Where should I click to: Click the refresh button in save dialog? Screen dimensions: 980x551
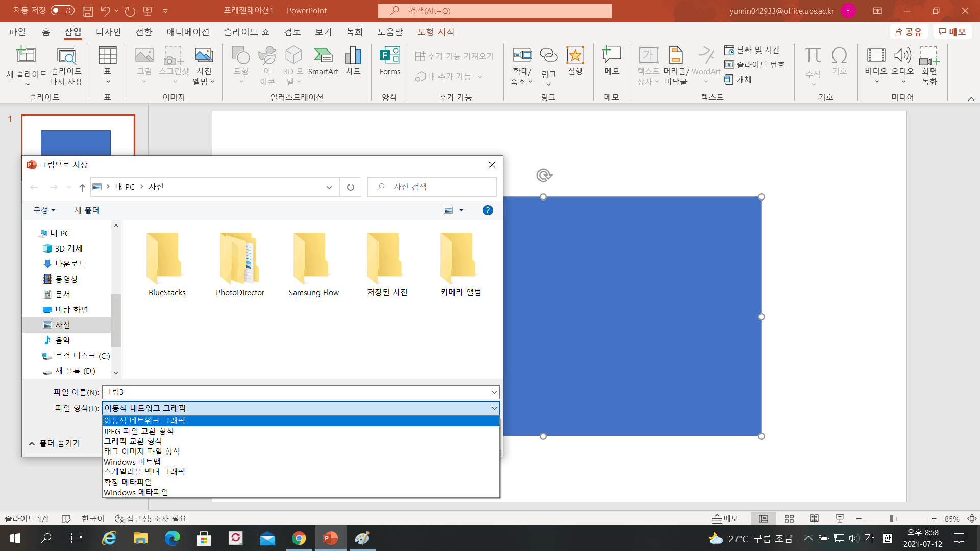coord(351,187)
